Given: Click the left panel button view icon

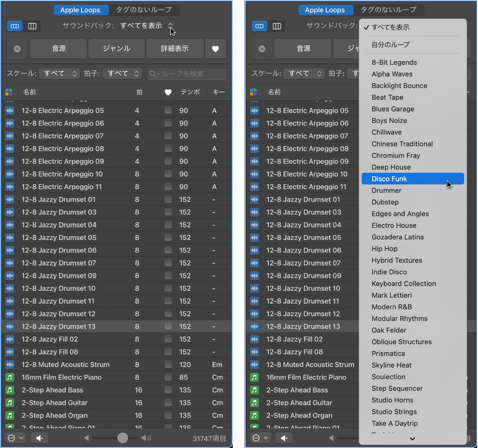Looking at the screenshot, I should point(15,26).
